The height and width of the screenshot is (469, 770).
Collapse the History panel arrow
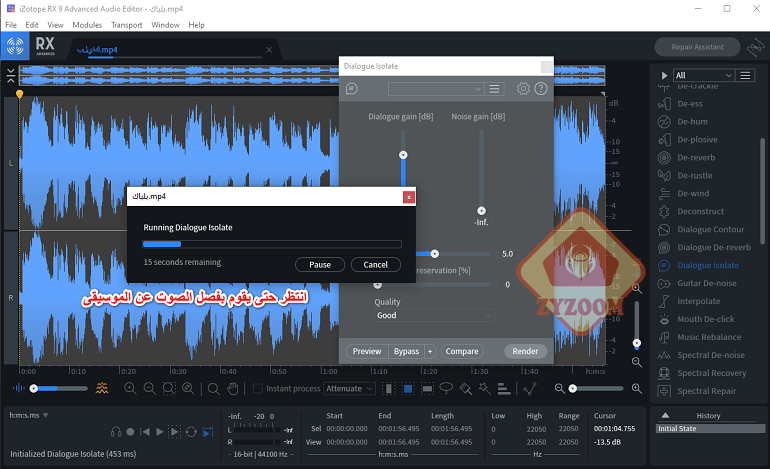point(665,415)
